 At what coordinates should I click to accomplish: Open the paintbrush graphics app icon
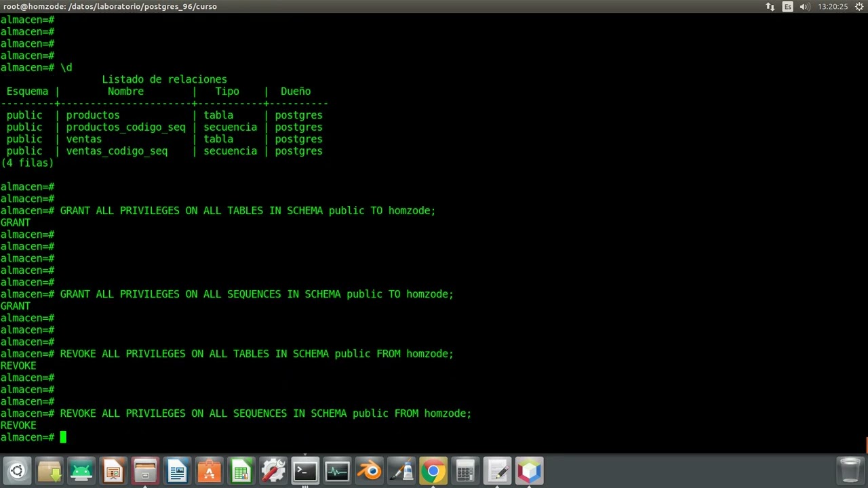(401, 471)
